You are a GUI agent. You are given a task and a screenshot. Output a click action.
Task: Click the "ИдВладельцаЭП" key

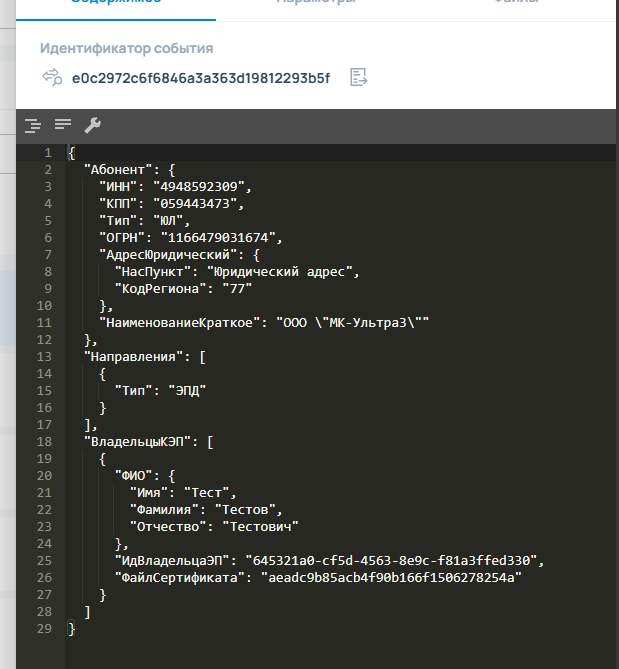click(172, 561)
